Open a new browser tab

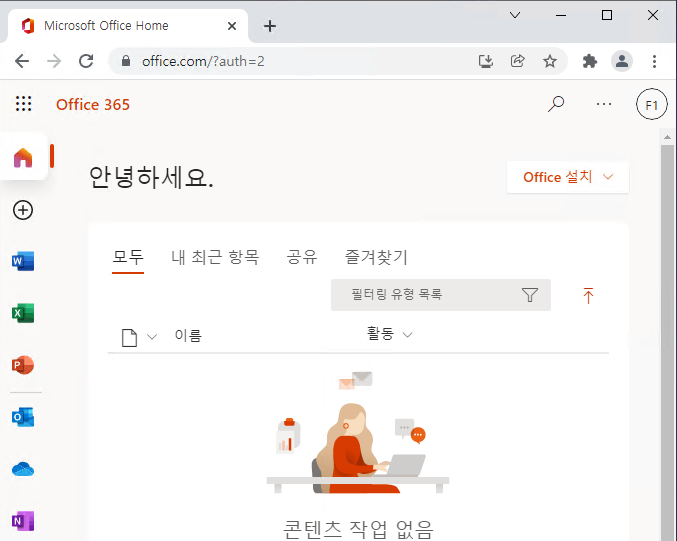pyautogui.click(x=270, y=26)
